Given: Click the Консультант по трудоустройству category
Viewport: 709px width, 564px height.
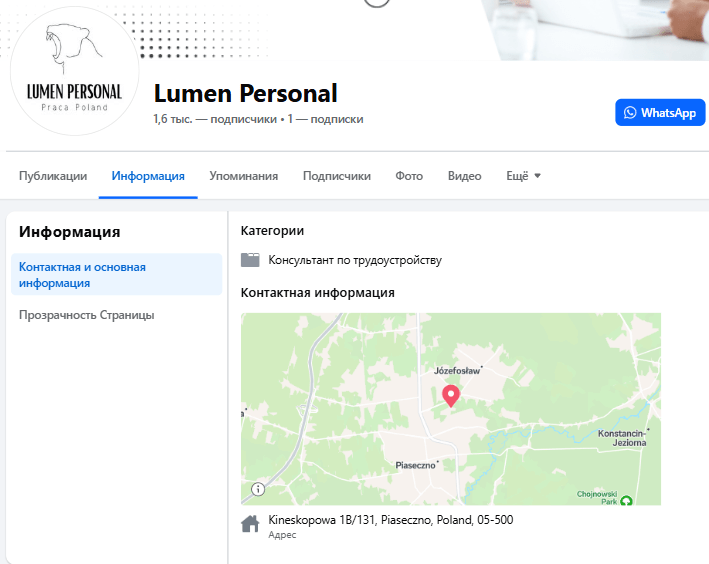Looking at the screenshot, I should [x=355, y=260].
